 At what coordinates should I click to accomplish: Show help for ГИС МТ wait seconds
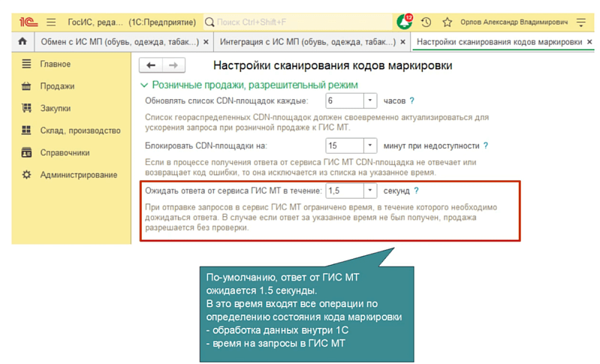[x=416, y=191]
